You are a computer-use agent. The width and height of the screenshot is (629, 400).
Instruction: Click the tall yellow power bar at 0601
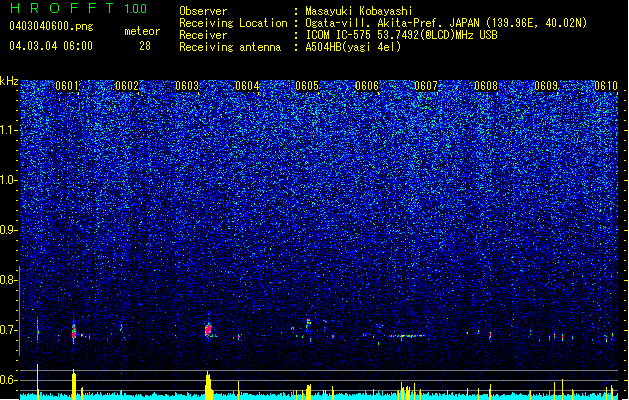coord(74,384)
